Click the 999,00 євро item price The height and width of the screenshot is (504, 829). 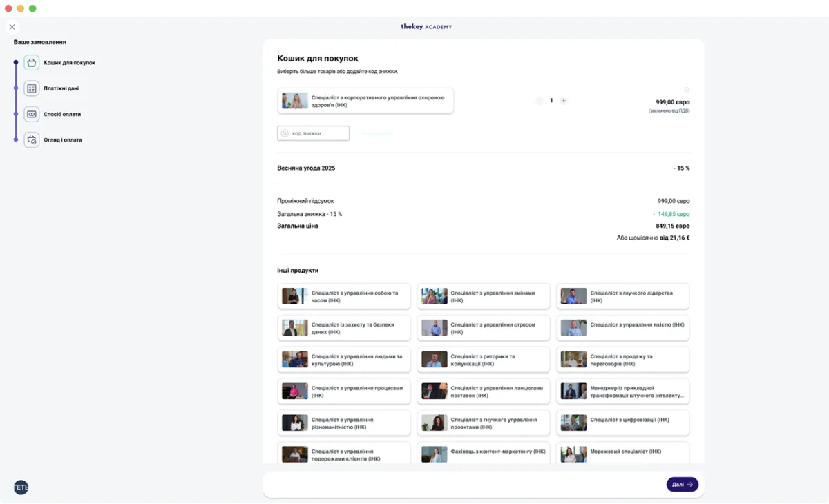coord(673,102)
